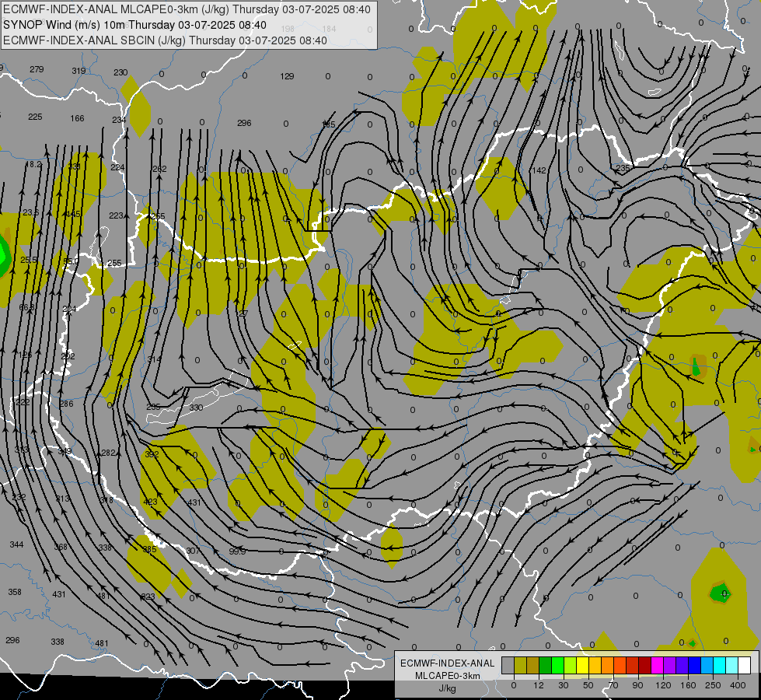Click legend tick value 30

pyautogui.click(x=563, y=685)
